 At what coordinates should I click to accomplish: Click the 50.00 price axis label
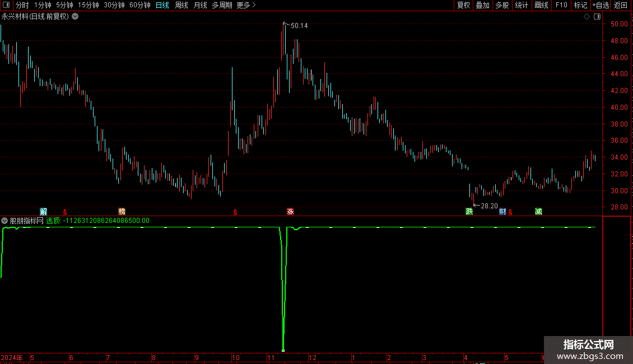(619, 24)
